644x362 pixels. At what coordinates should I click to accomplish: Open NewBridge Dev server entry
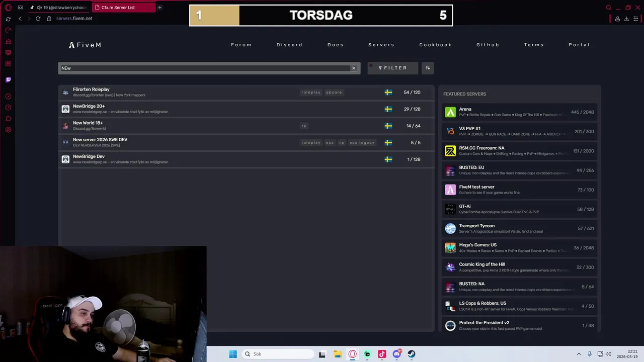point(247,159)
